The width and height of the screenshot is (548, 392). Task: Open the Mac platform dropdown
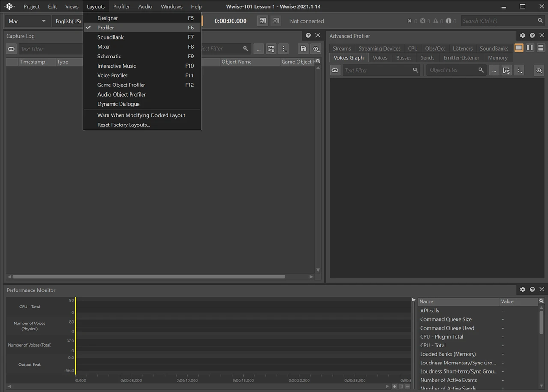click(27, 21)
